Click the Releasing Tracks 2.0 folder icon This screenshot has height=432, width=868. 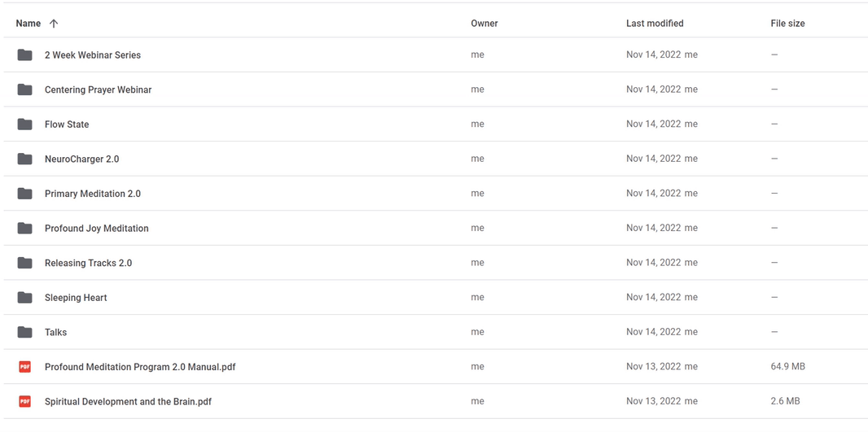(x=25, y=264)
